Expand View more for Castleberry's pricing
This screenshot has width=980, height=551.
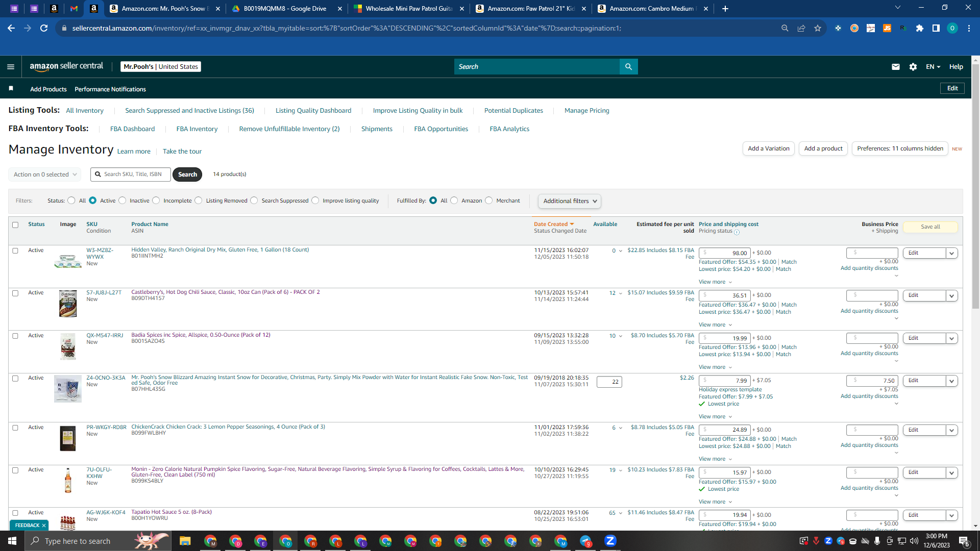pyautogui.click(x=716, y=325)
